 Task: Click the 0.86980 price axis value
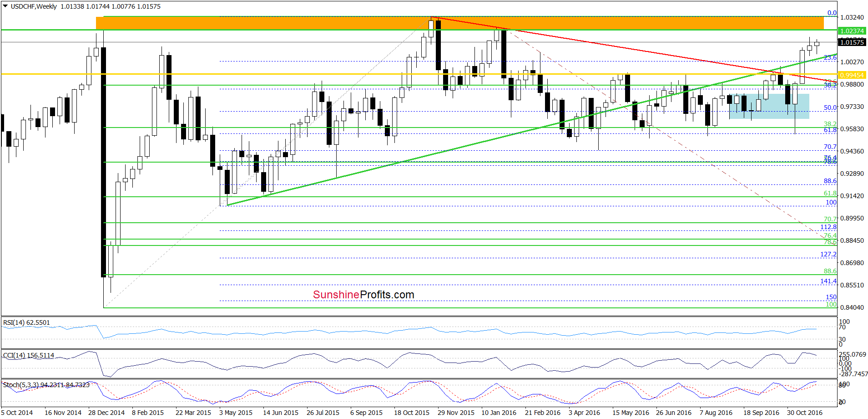852,263
